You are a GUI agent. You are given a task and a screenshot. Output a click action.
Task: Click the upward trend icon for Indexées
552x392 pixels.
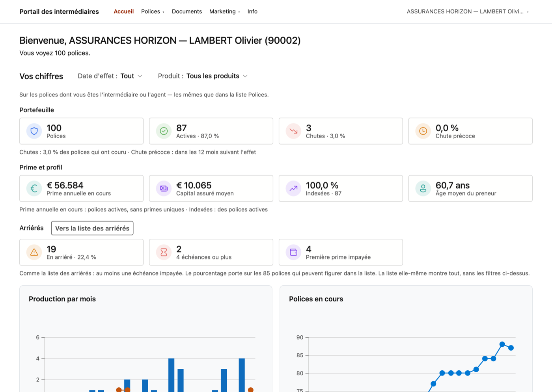294,189
